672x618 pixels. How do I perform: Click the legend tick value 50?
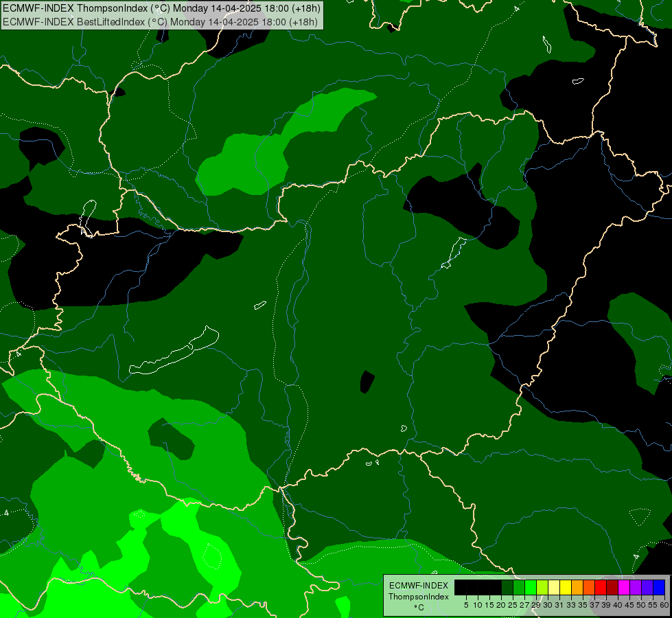pos(640,605)
